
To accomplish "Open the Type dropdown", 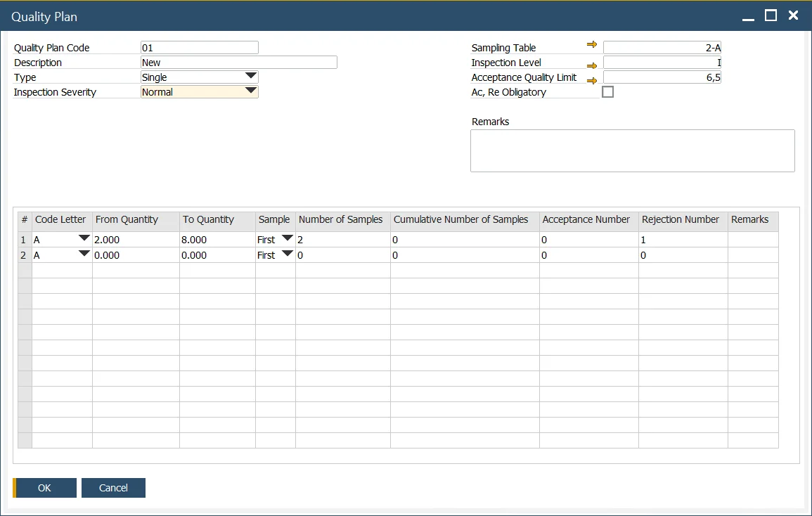I will 251,77.
